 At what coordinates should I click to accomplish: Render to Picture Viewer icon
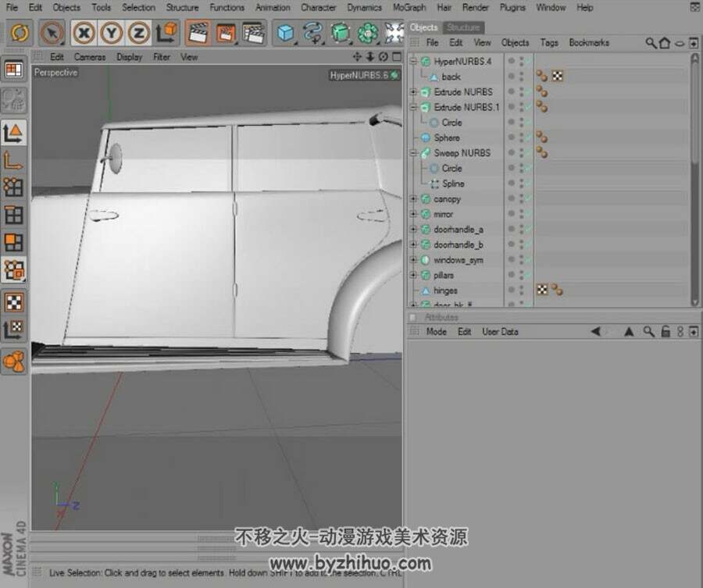click(x=226, y=33)
